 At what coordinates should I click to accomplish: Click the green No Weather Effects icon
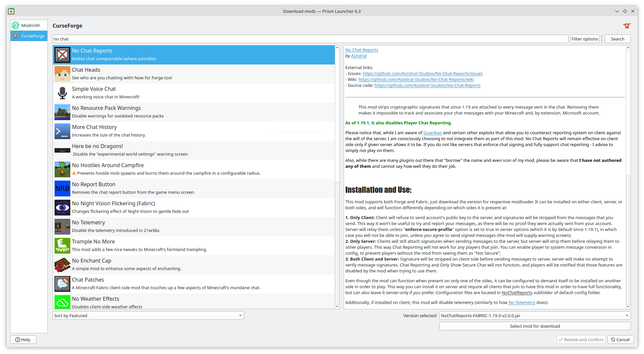[62, 302]
